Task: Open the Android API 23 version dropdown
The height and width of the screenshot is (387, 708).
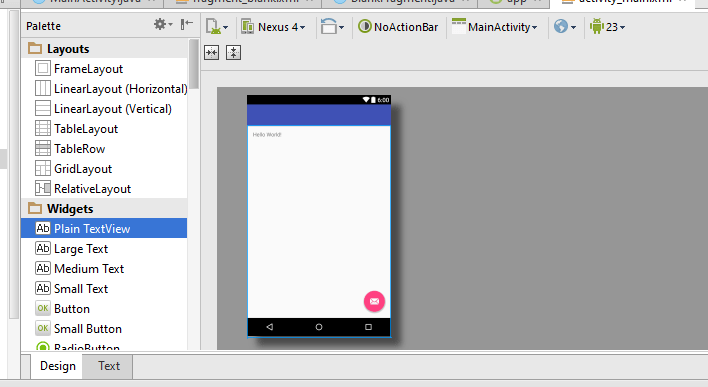Action: point(607,27)
